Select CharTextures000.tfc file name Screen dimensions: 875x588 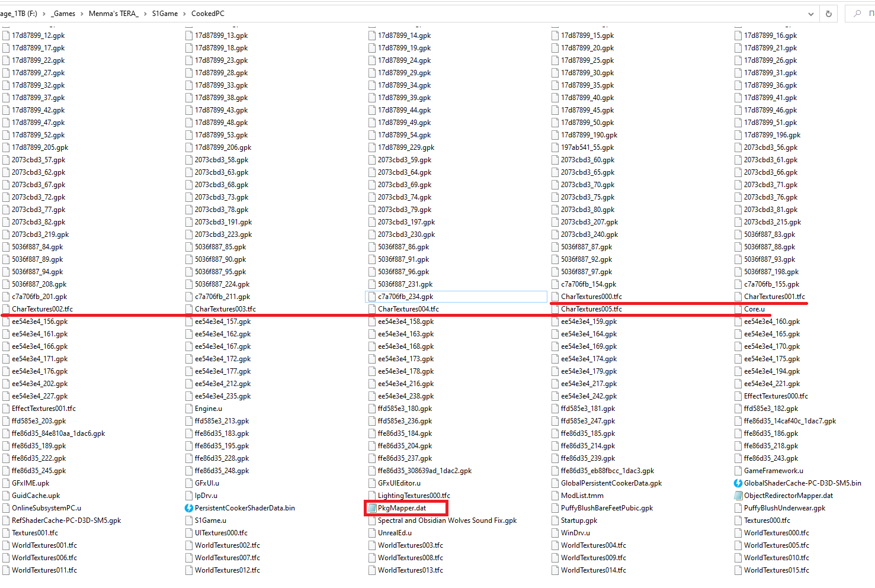pyautogui.click(x=591, y=297)
